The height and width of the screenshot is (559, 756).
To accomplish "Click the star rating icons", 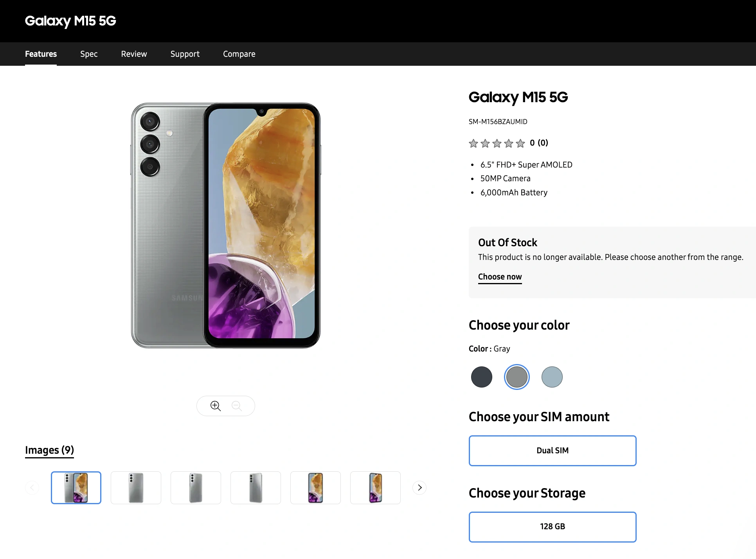I will coord(497,143).
